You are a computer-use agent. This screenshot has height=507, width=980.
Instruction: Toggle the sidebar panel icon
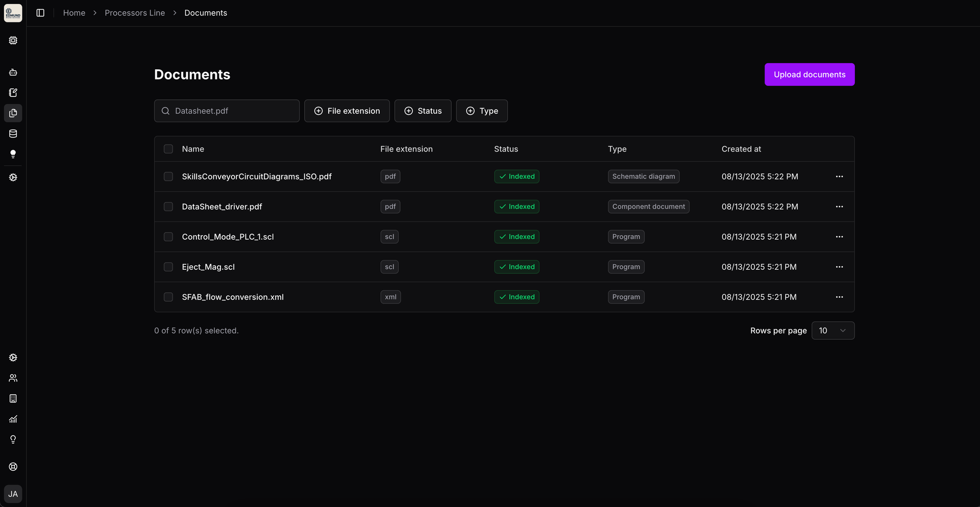[40, 13]
